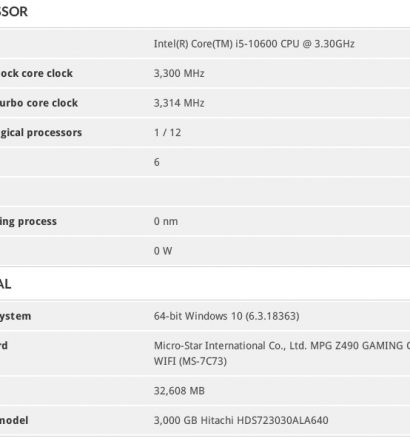
Task: Select the 32,608 MB memory value
Action: tap(179, 391)
